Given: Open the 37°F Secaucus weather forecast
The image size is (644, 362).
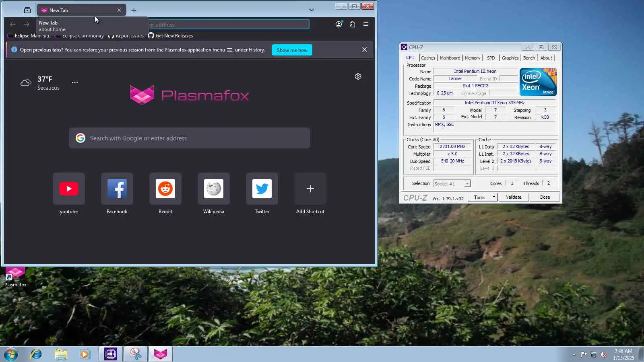Looking at the screenshot, I should pos(48,83).
